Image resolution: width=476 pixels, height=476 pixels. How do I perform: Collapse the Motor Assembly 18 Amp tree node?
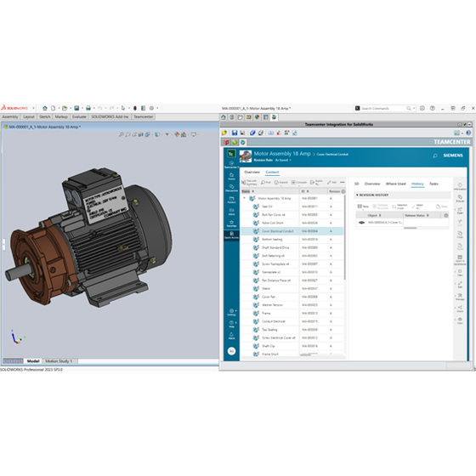coord(245,198)
